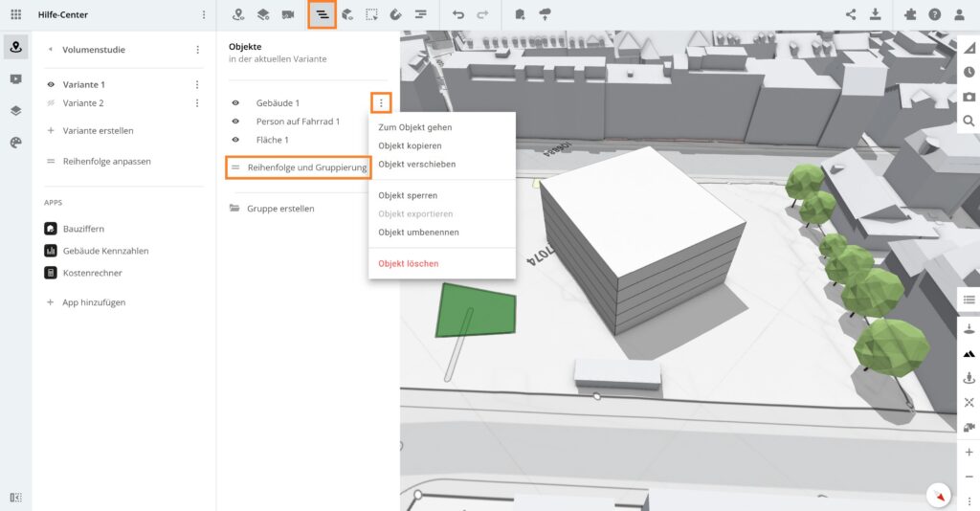Open the apps grid icon
The image size is (980, 511).
[15, 14]
